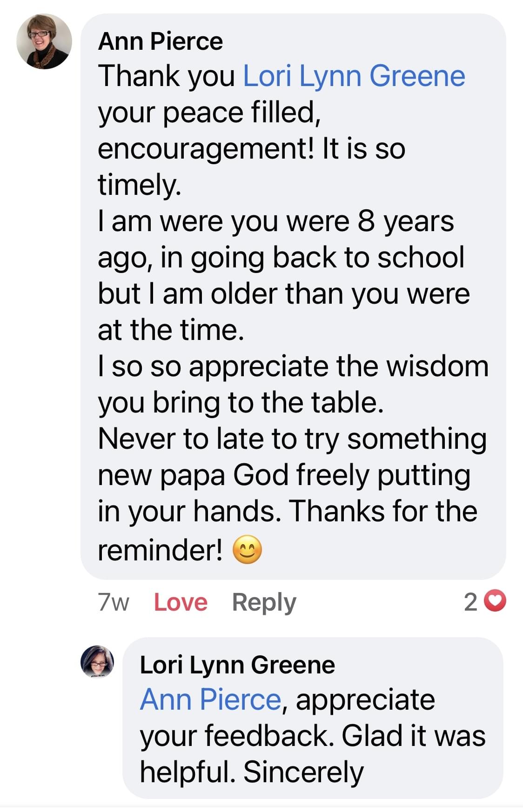This screenshot has height=812, width=523.
Task: Open the tagged Lori Lynn Greene mention
Action: (x=354, y=76)
